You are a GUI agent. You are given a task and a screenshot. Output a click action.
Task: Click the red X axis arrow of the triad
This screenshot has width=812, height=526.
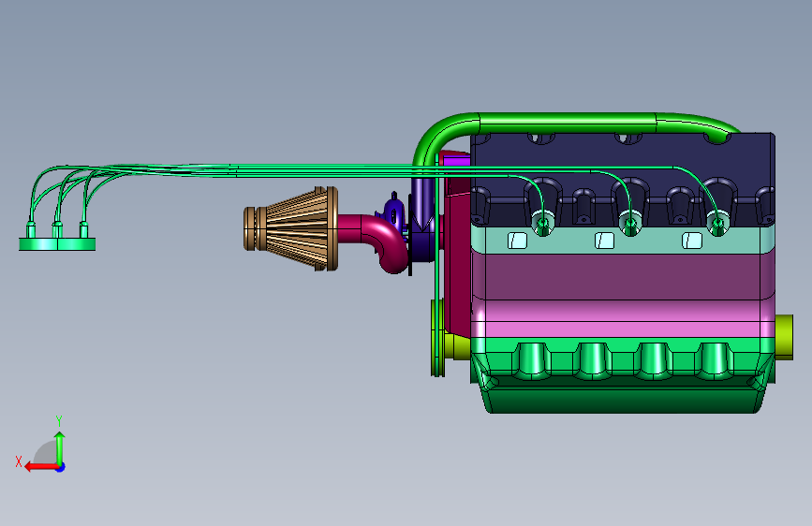40,467
